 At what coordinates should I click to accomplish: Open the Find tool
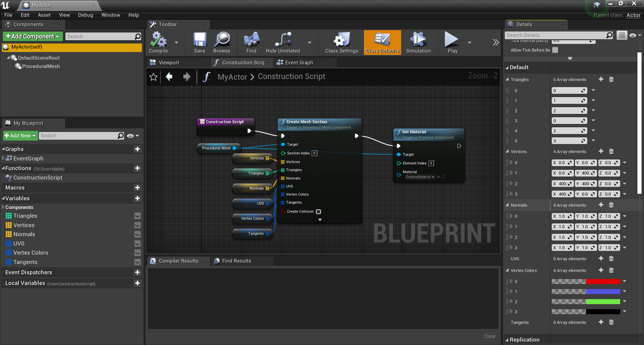tap(251, 43)
